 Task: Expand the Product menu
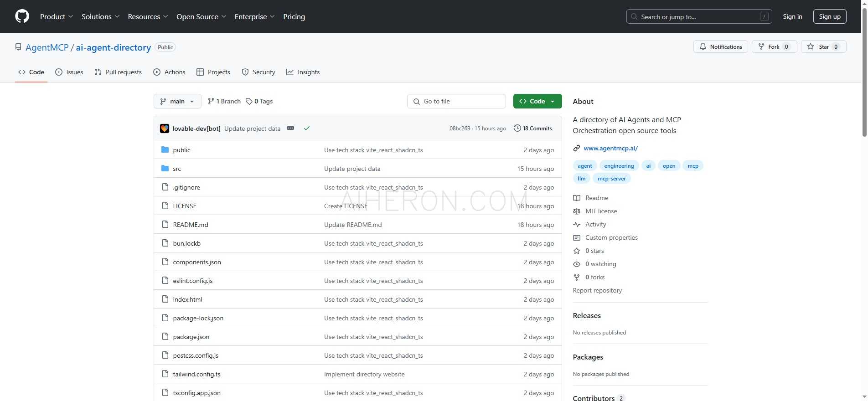click(57, 16)
